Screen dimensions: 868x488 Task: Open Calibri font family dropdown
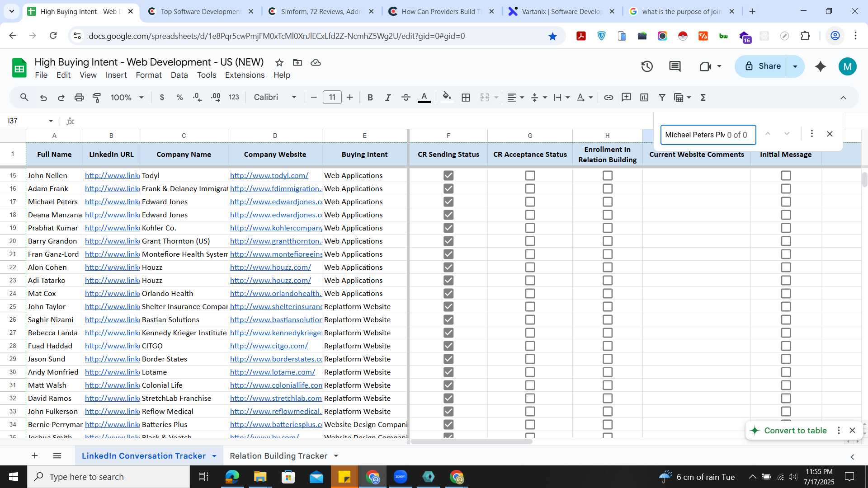pos(275,98)
